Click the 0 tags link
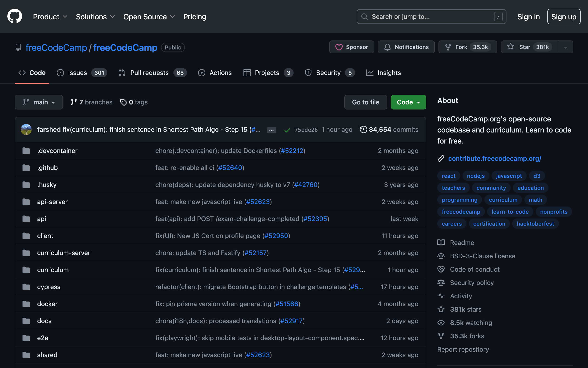Image resolution: width=588 pixels, height=368 pixels. 134,102
